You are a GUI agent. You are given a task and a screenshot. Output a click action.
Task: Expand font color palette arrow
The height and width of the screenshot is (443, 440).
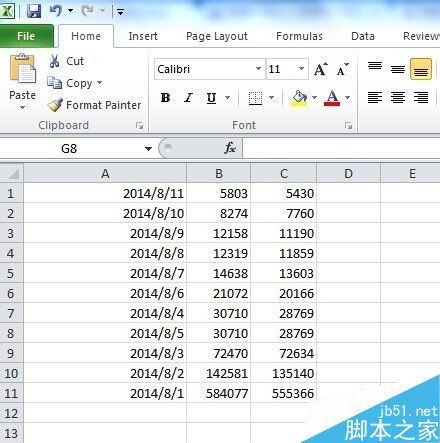[347, 98]
